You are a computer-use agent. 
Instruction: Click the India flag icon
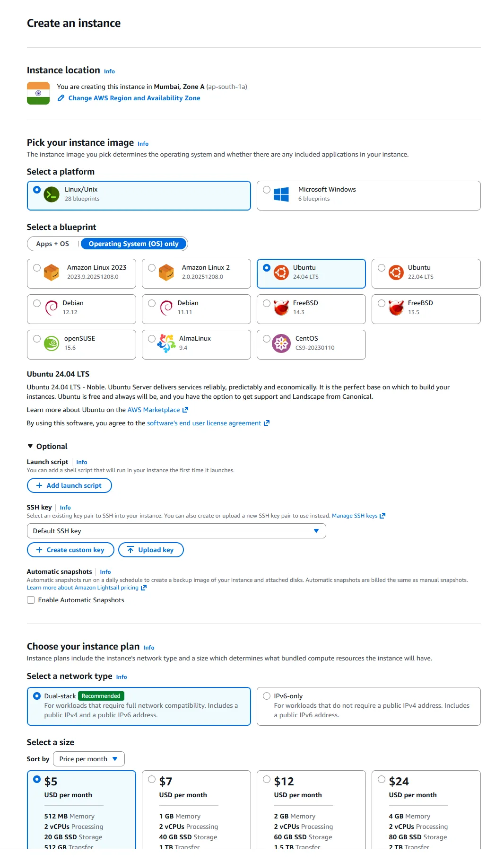click(x=38, y=92)
